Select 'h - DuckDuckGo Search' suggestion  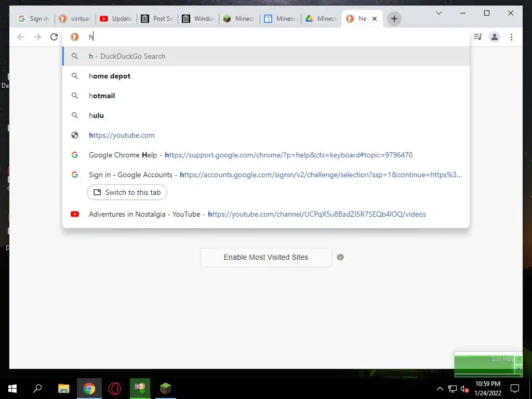(267, 56)
